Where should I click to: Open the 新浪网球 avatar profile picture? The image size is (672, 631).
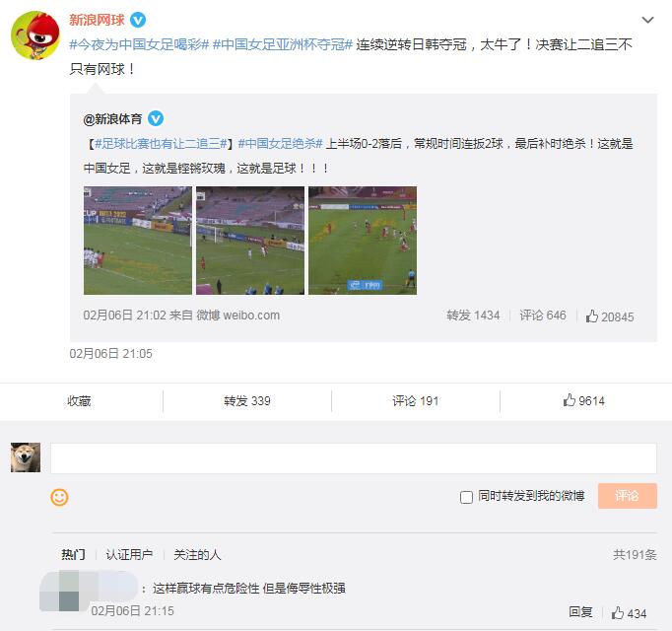click(35, 35)
